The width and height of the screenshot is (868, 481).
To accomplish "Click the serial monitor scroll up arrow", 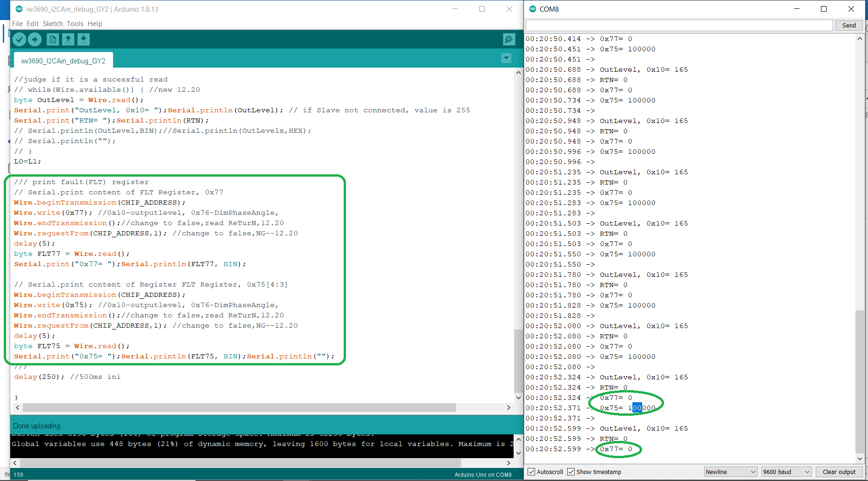I will 860,39.
